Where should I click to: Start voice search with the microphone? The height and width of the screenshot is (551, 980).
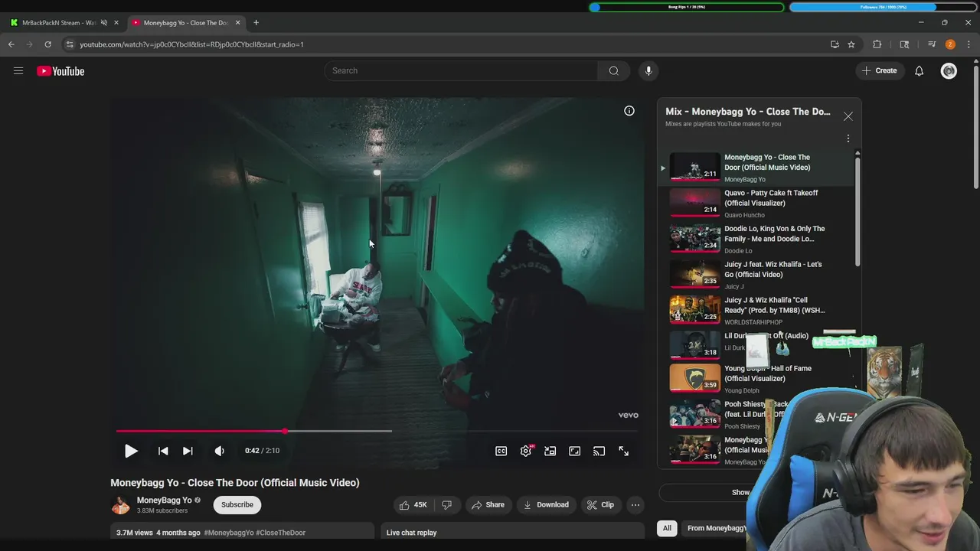coord(648,70)
